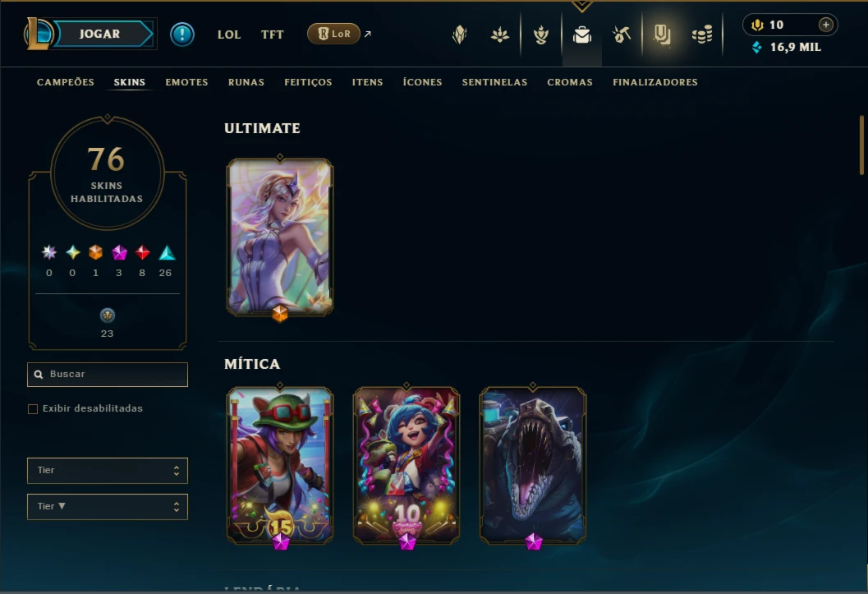Image resolution: width=868 pixels, height=594 pixels.
Task: Open the Clash lotus icon
Action: pyautogui.click(x=500, y=35)
